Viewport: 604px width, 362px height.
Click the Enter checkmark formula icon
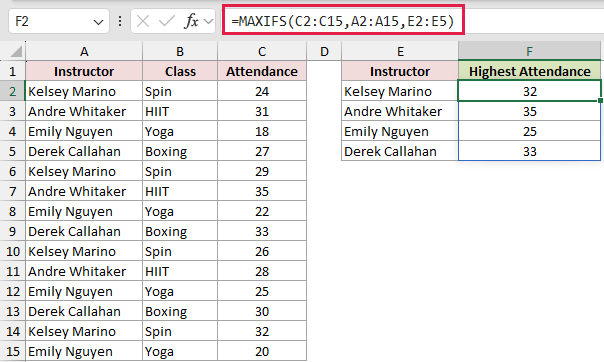coord(167,21)
